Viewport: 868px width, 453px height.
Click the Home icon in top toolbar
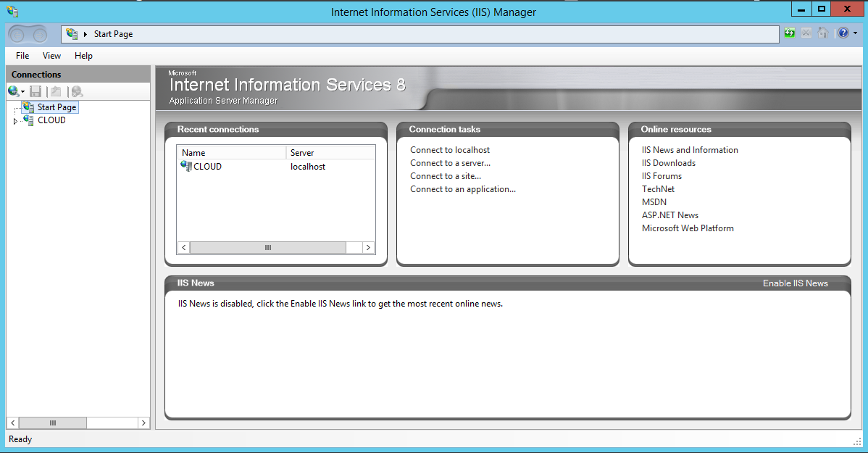[823, 33]
